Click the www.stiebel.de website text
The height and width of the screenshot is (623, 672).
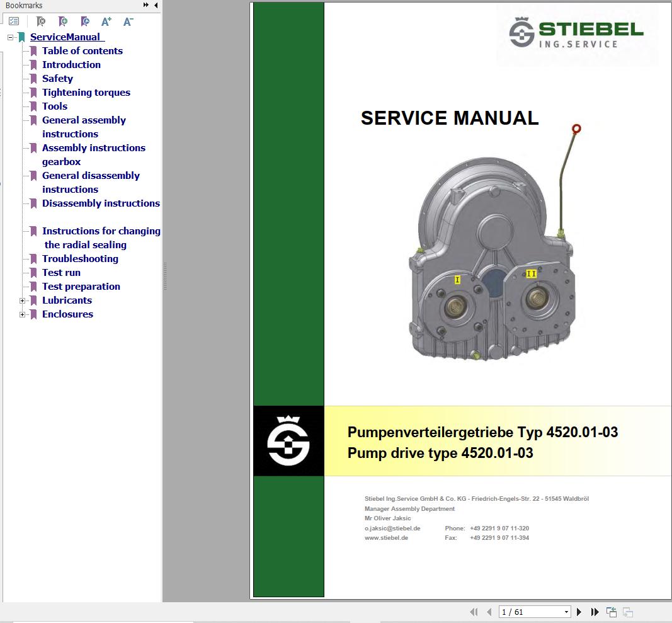pos(386,538)
